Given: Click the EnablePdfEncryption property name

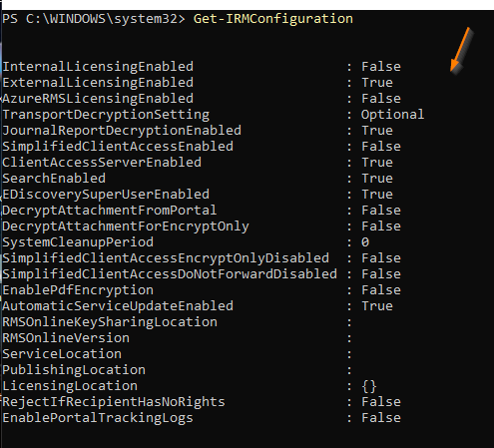Looking at the screenshot, I should coord(78,290).
